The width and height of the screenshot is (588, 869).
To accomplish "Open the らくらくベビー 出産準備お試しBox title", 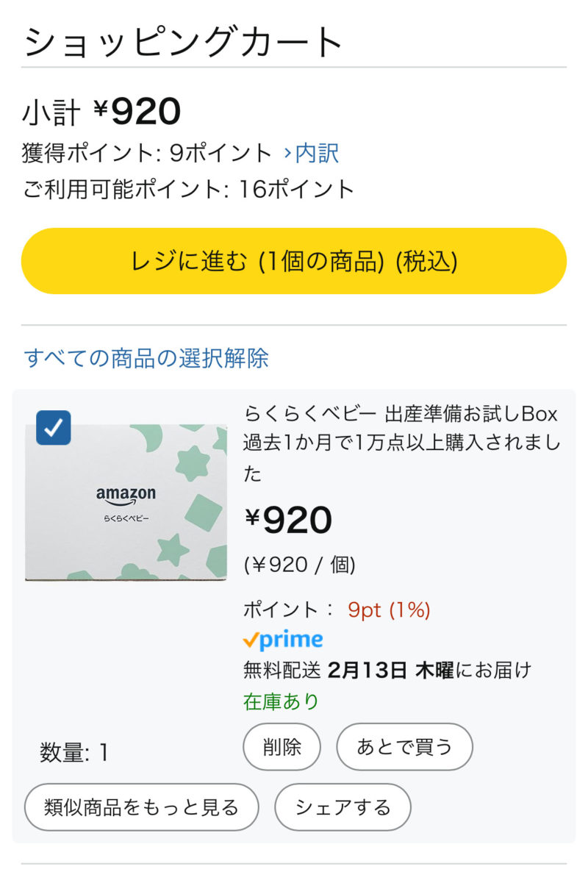I will coord(401,413).
